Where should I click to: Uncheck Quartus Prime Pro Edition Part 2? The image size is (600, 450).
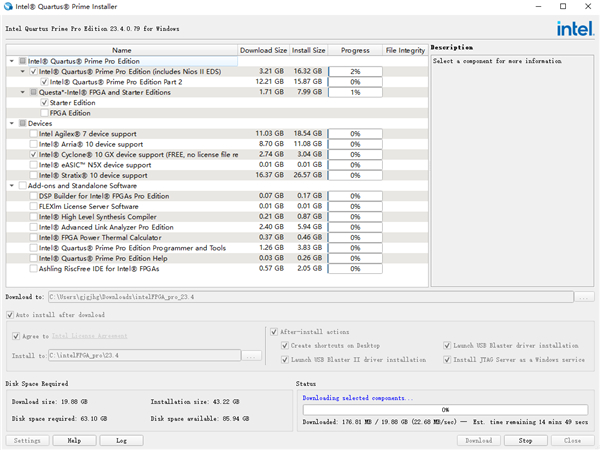coord(44,82)
